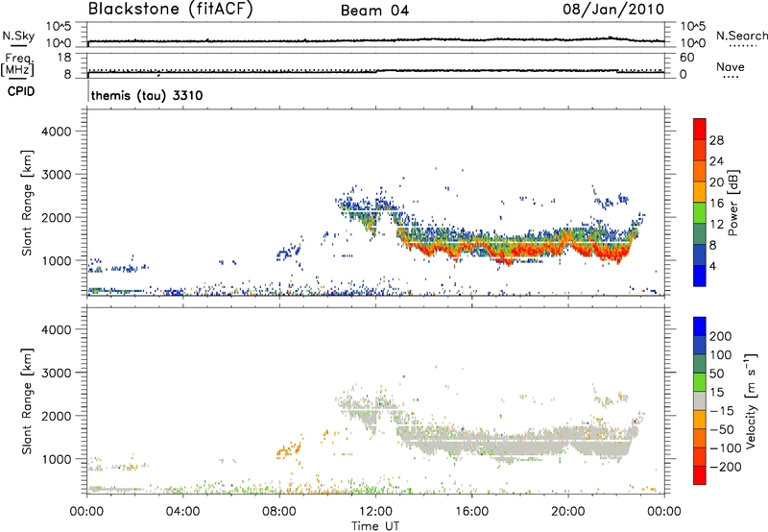Screen dimensions: 768x532
Task: Click the power colorbar value '16'
Action: [716, 203]
